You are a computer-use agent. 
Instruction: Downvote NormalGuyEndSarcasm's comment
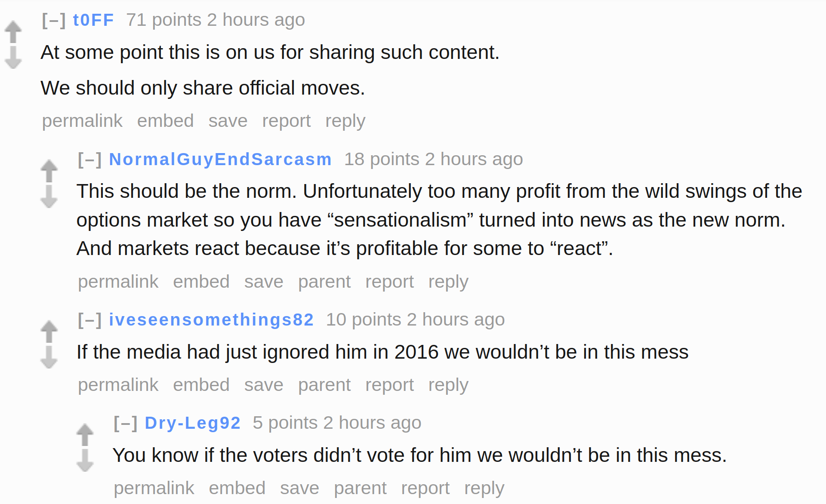click(x=49, y=197)
